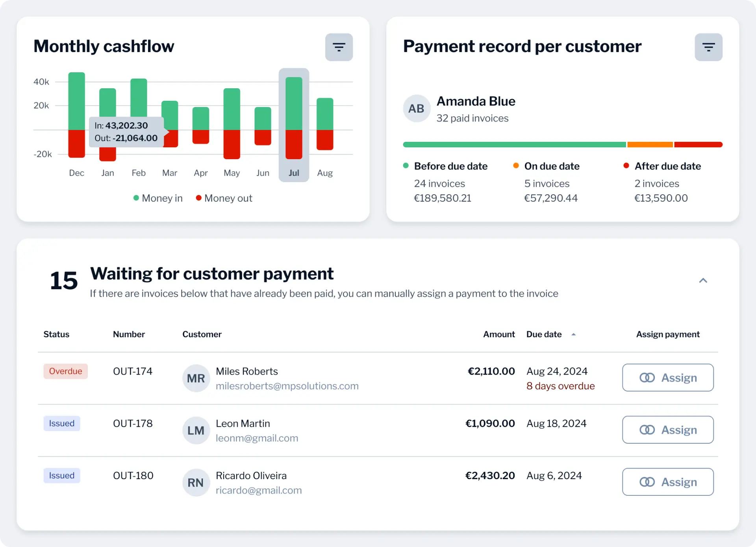This screenshot has width=756, height=547.
Task: Collapse the Waiting for customer payment section
Action: point(703,281)
